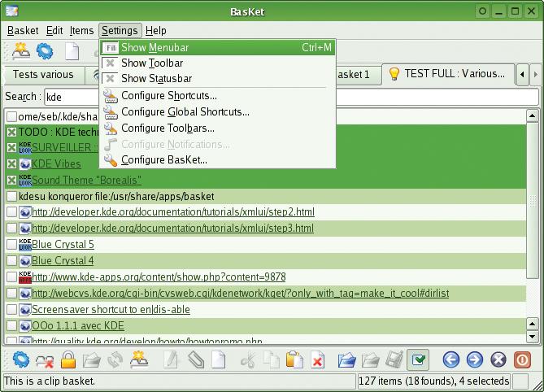Click the paperclip icon

coord(196,359)
